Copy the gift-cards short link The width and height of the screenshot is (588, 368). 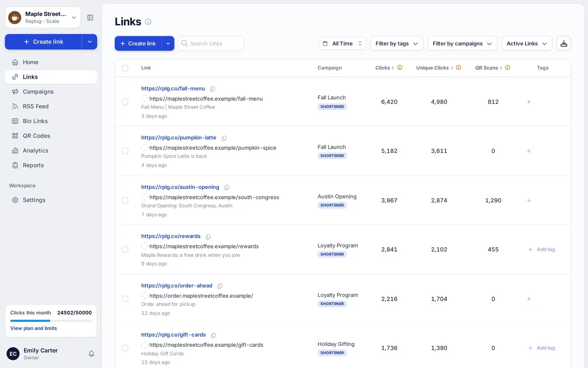coord(213,335)
